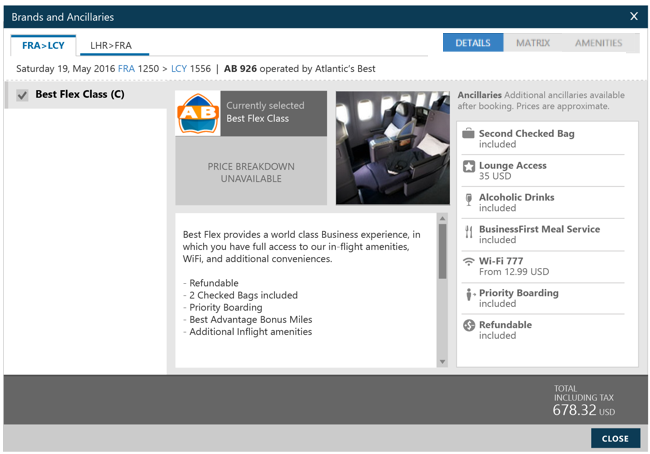This screenshot has height=454, width=650.
Task: Open the AMENITIES view tab
Action: click(598, 43)
